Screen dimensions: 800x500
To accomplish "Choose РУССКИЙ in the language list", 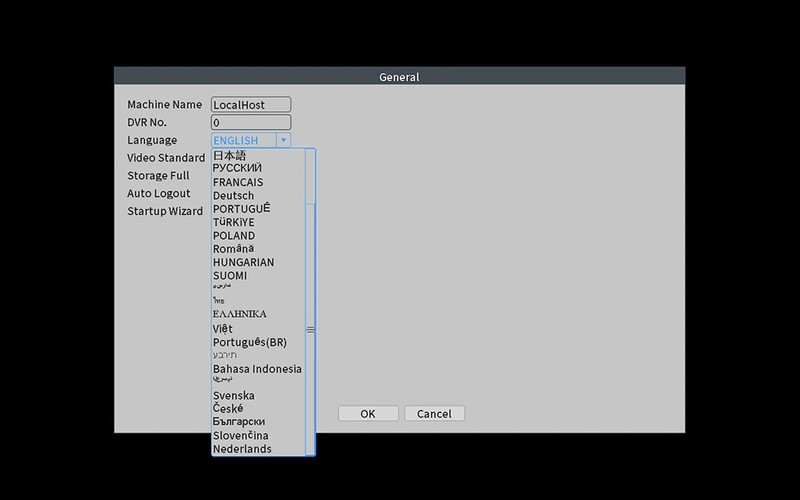I will point(237,169).
